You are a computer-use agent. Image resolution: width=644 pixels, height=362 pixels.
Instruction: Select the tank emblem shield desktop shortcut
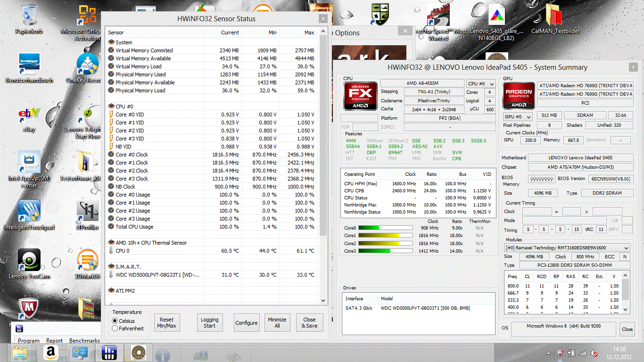(380, 15)
